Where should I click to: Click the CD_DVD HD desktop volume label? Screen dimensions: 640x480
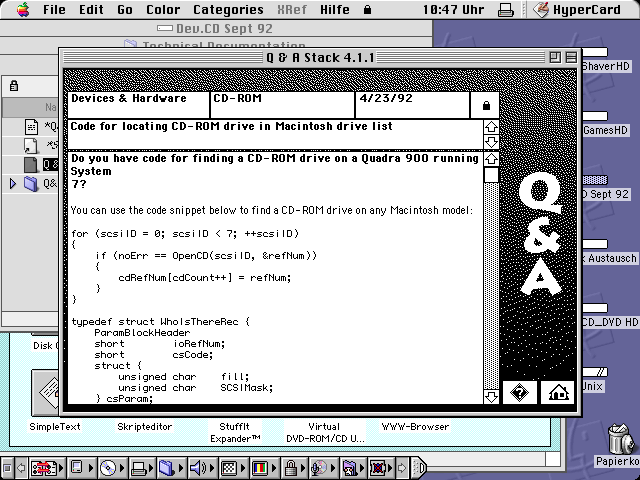[x=610, y=322]
